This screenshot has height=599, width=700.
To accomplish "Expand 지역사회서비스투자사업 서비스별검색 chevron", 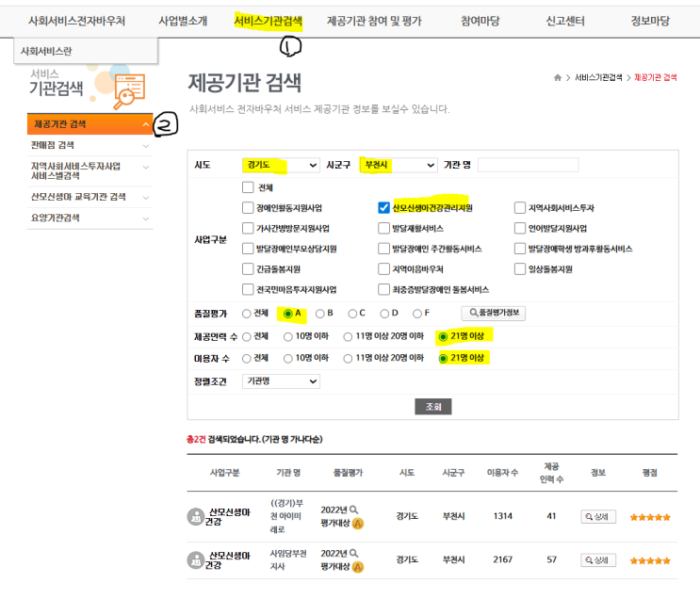I will tap(145, 167).
